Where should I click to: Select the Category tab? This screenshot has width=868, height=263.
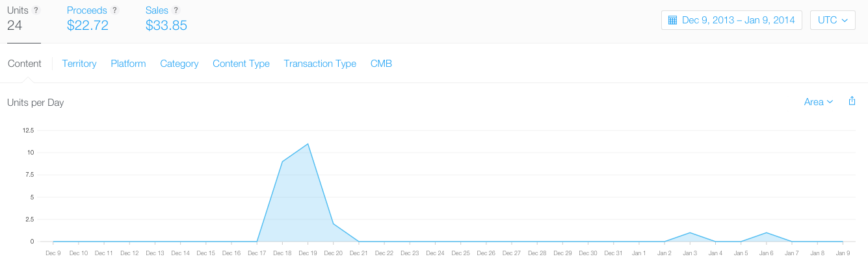tap(179, 64)
